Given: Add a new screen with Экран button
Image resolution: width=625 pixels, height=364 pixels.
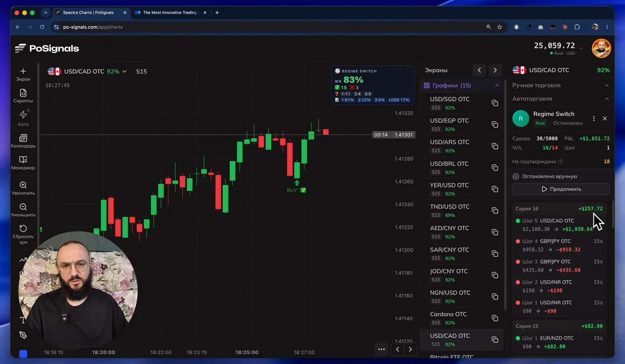Looking at the screenshot, I should point(23,74).
